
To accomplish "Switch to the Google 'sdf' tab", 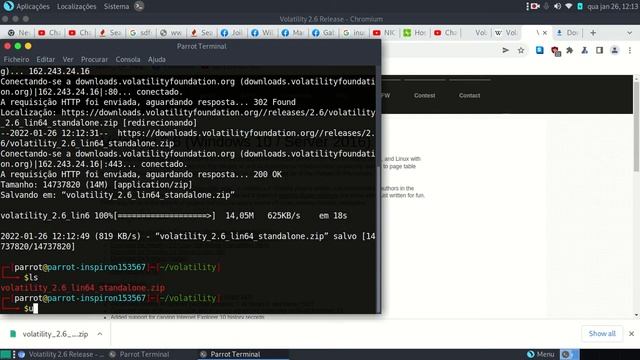I will [x=141, y=33].
